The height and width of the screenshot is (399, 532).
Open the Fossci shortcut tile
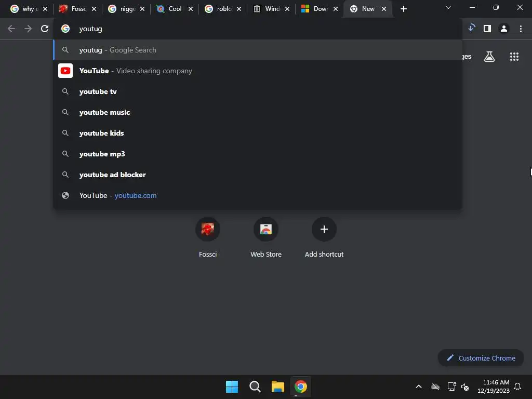[x=208, y=237]
